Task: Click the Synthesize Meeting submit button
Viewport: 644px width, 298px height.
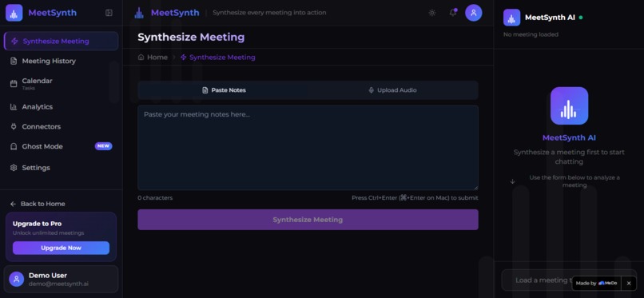Action: pos(308,220)
